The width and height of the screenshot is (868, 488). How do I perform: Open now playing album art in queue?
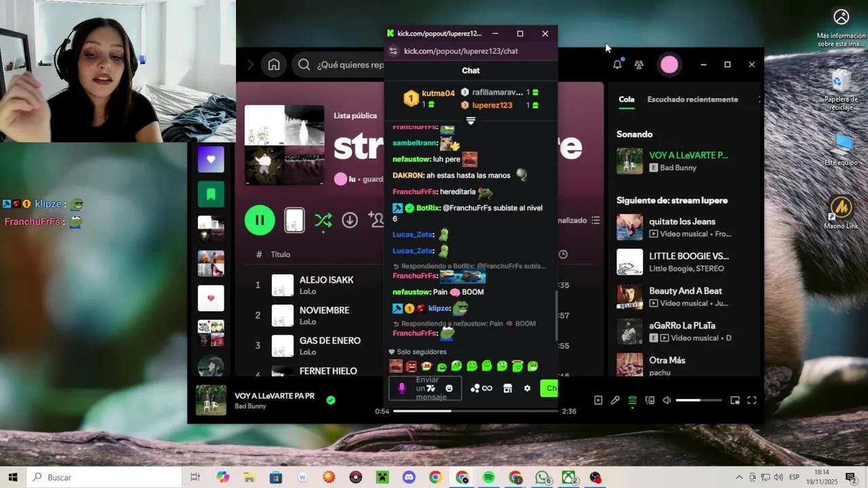point(629,161)
